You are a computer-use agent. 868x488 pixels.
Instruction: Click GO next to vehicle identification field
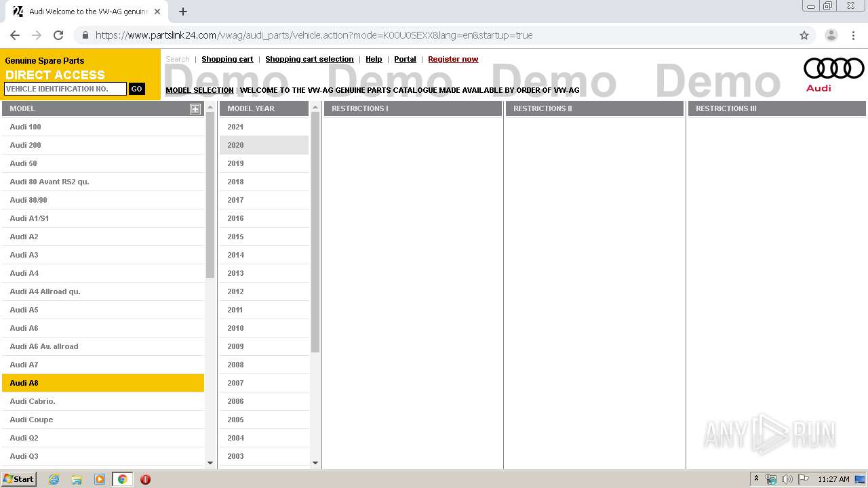pos(136,89)
